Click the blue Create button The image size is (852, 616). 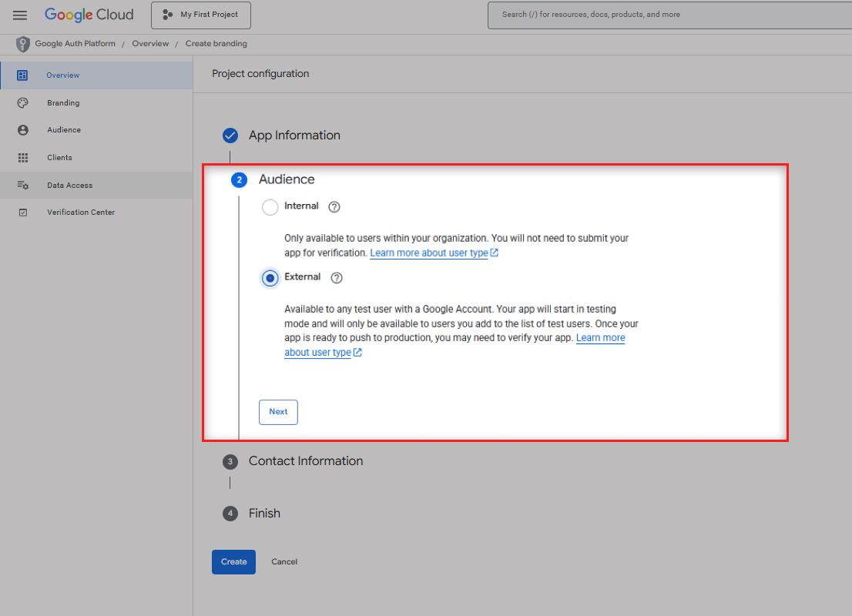(x=233, y=562)
